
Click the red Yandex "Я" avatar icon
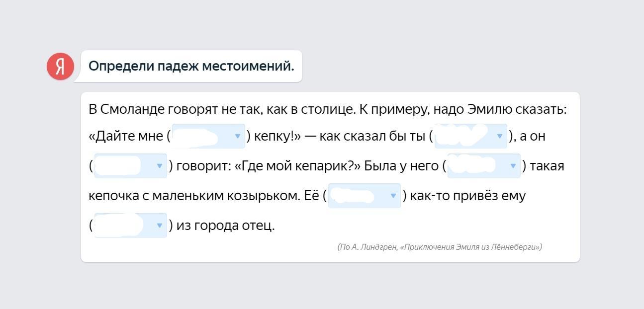point(60,67)
